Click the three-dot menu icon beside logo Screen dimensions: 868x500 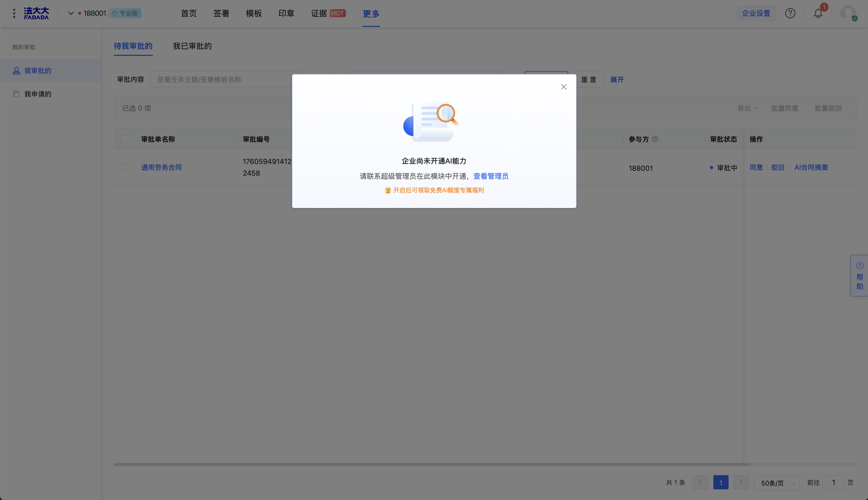[x=14, y=13]
